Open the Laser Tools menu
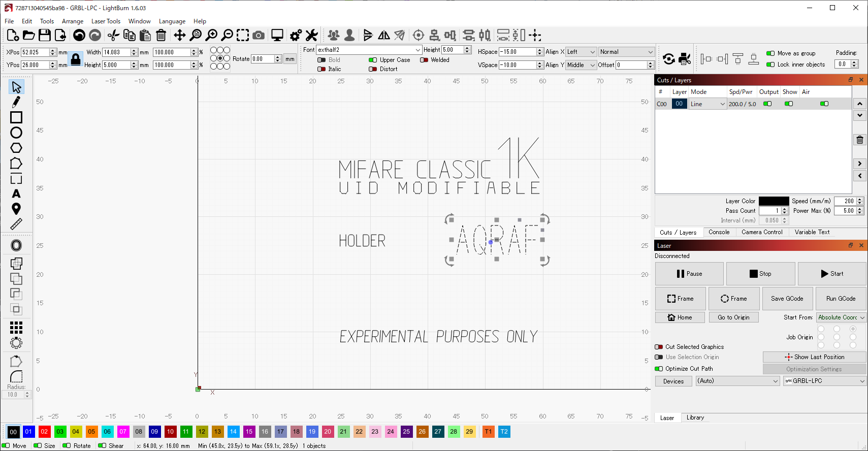 tap(106, 21)
